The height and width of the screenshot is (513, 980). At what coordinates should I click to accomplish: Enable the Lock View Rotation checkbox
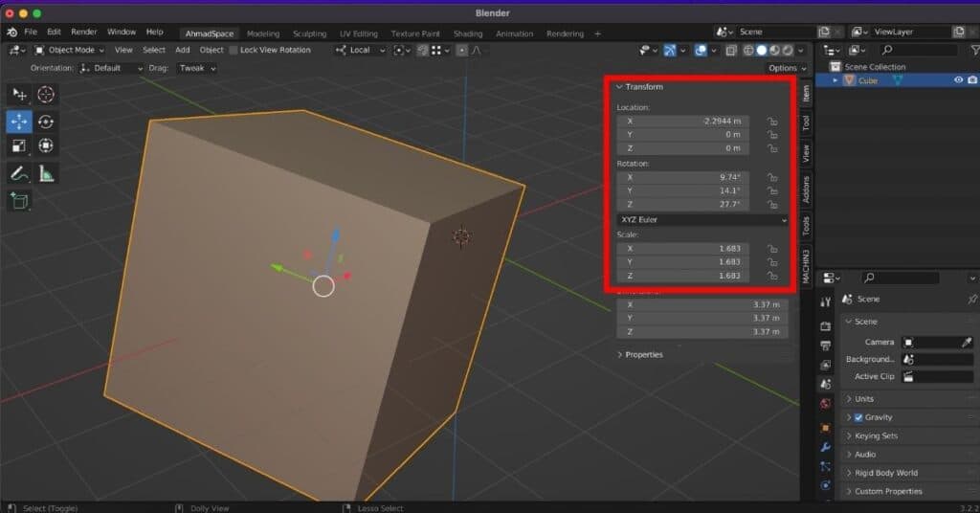(x=234, y=50)
